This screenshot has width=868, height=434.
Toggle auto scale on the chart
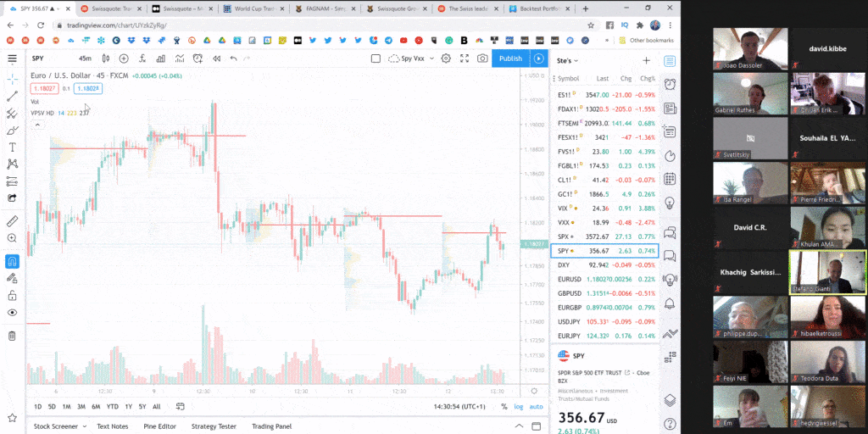(x=537, y=407)
